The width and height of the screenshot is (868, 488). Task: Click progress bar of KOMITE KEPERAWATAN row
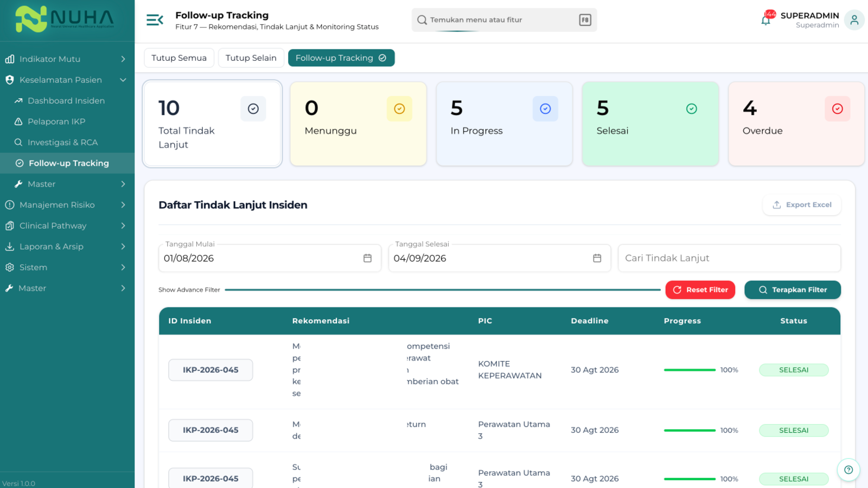click(690, 370)
